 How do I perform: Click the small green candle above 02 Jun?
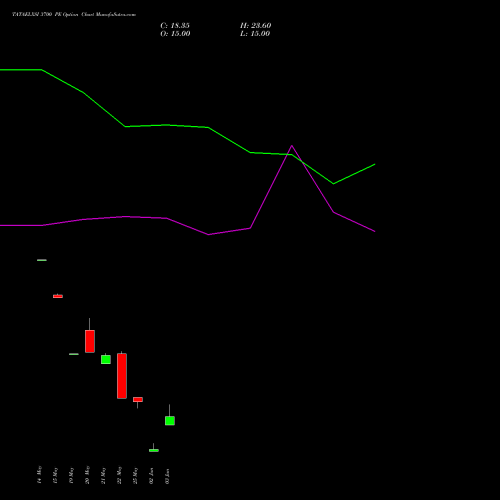tap(154, 450)
